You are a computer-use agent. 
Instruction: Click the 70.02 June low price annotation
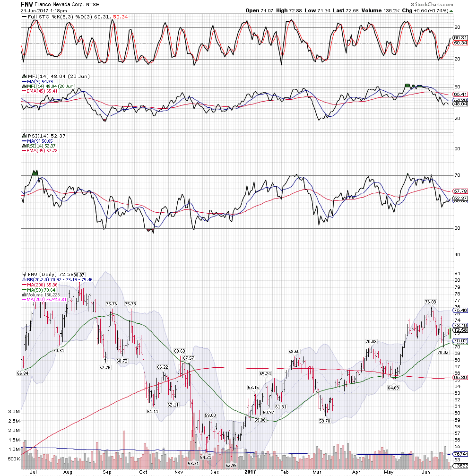[x=443, y=353]
